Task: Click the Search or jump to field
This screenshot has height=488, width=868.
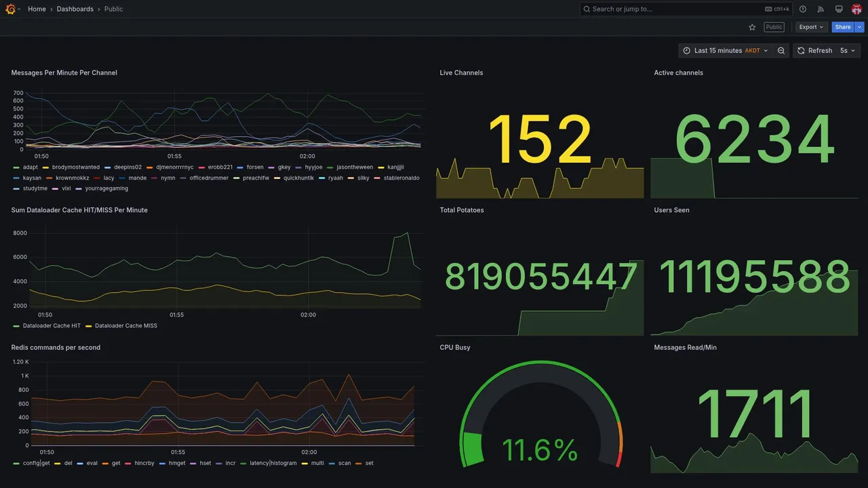Action: (686, 9)
